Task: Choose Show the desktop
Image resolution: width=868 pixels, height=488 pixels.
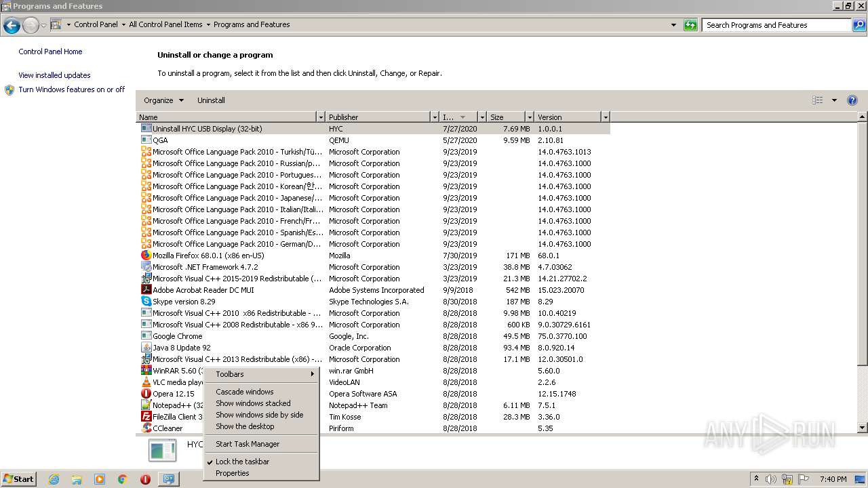Action: pos(260,426)
